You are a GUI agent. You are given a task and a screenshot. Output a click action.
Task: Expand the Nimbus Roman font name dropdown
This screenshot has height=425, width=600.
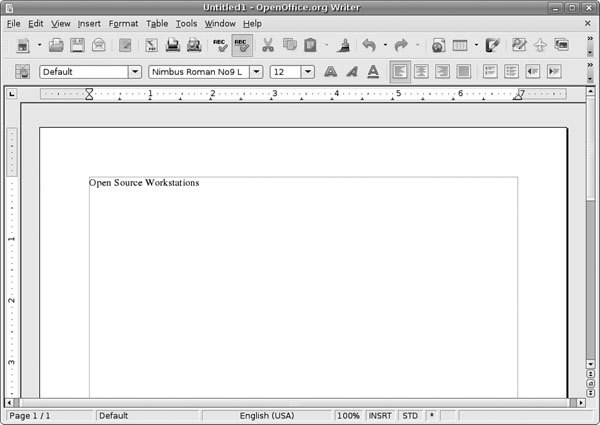tap(257, 72)
